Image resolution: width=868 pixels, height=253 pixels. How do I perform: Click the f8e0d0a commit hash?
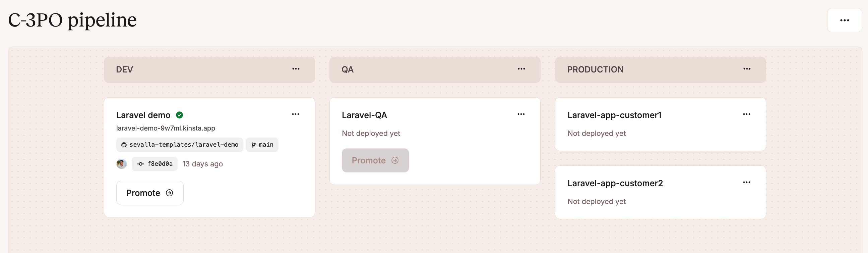tap(160, 164)
